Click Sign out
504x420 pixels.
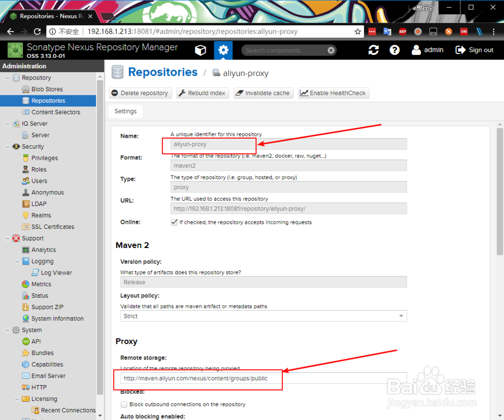(474, 50)
